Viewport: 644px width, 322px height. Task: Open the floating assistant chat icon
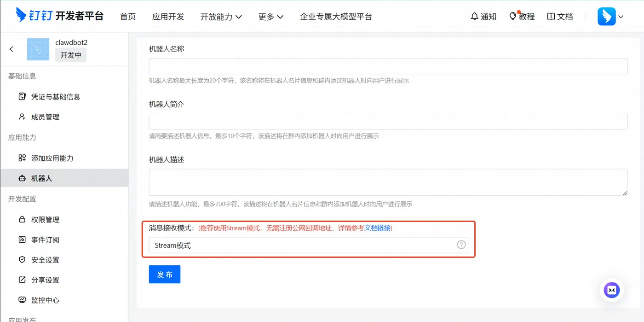612,290
